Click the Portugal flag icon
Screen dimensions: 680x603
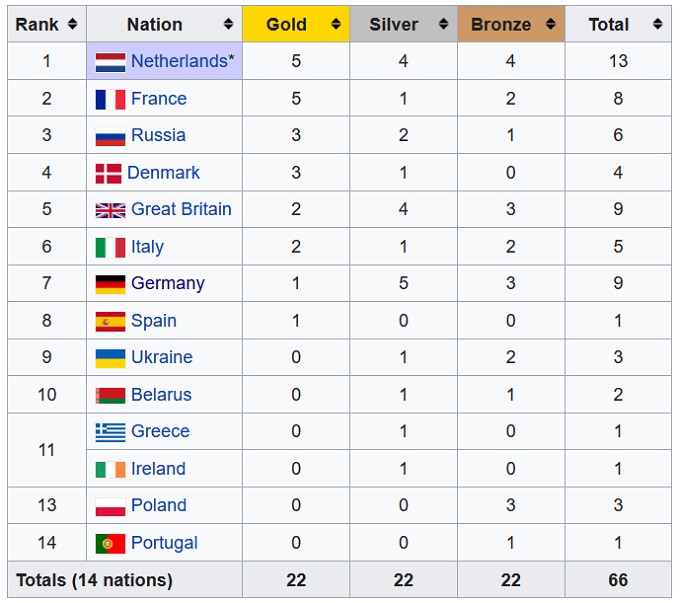110,543
